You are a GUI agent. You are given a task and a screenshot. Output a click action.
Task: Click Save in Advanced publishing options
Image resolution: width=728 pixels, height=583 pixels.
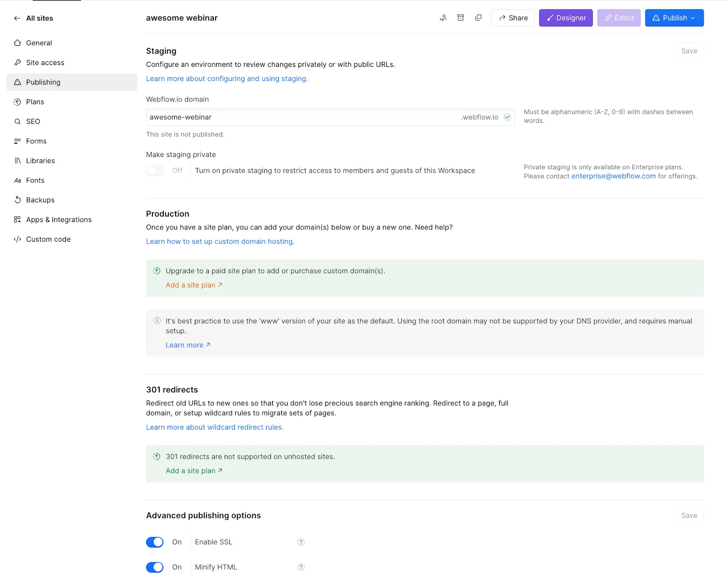tap(689, 515)
